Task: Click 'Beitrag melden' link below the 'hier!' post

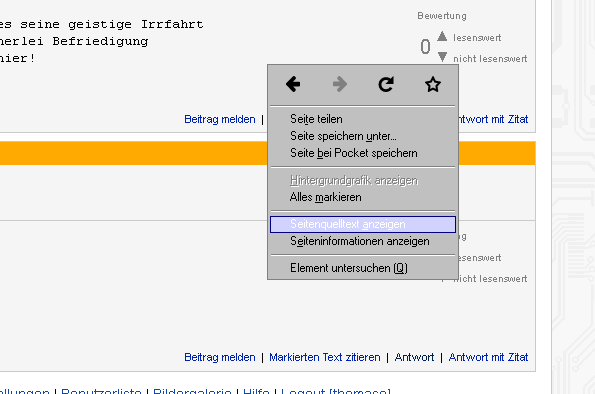Action: point(220,119)
